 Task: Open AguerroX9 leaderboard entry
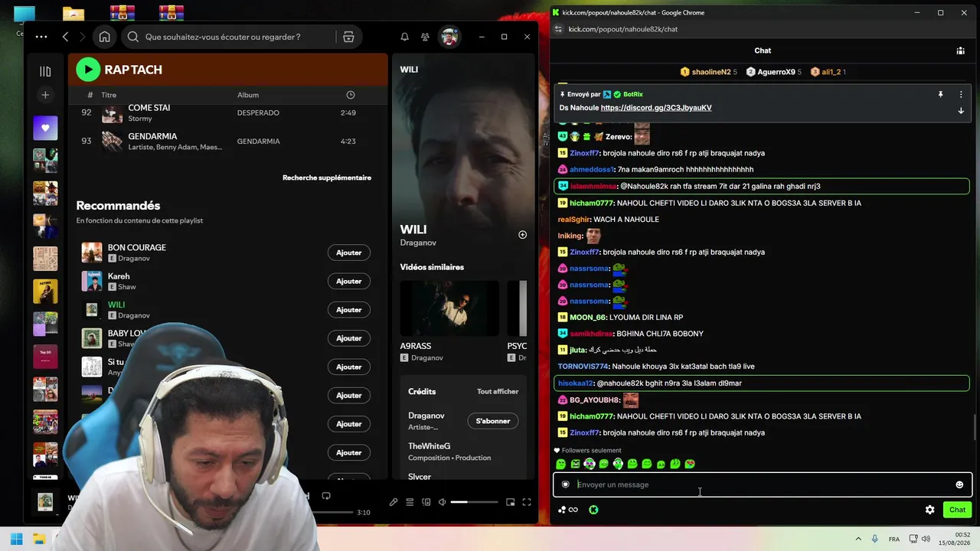pos(774,72)
